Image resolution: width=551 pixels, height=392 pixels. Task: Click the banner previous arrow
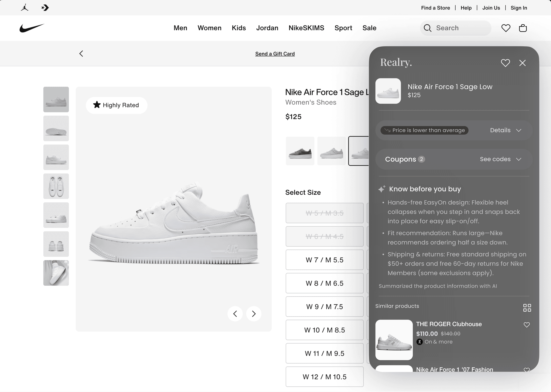click(81, 54)
